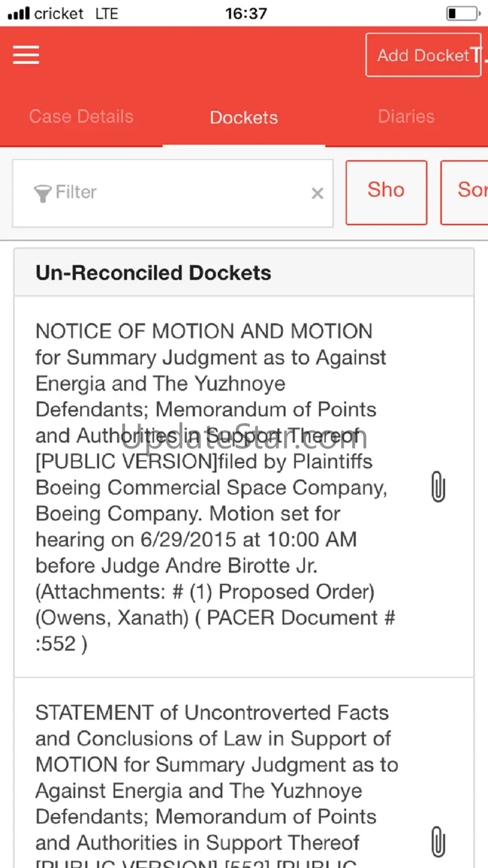488x868 pixels.
Task: Collapse the Un-Reconciled Dockets section header
Action: coord(244,273)
